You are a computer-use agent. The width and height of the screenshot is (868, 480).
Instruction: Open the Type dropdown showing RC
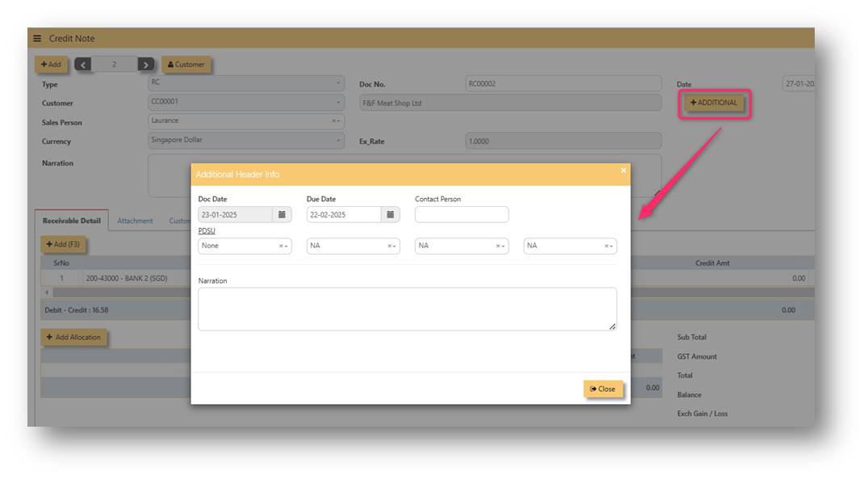246,83
